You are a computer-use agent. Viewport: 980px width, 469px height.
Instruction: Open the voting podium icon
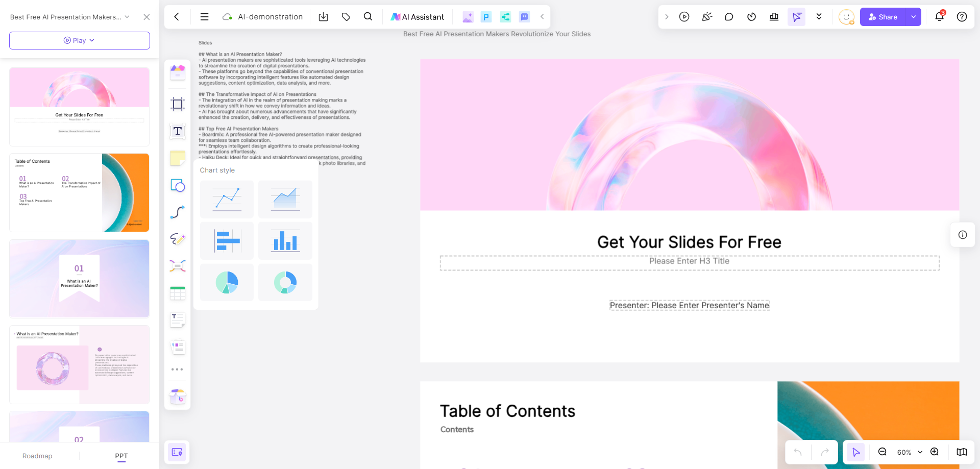(774, 17)
